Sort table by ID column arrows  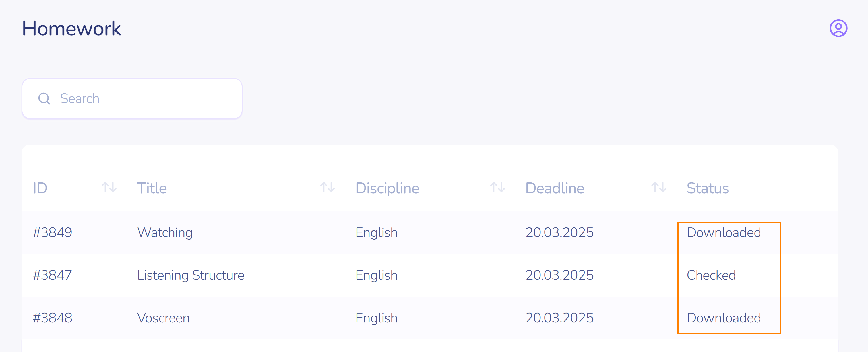(109, 187)
